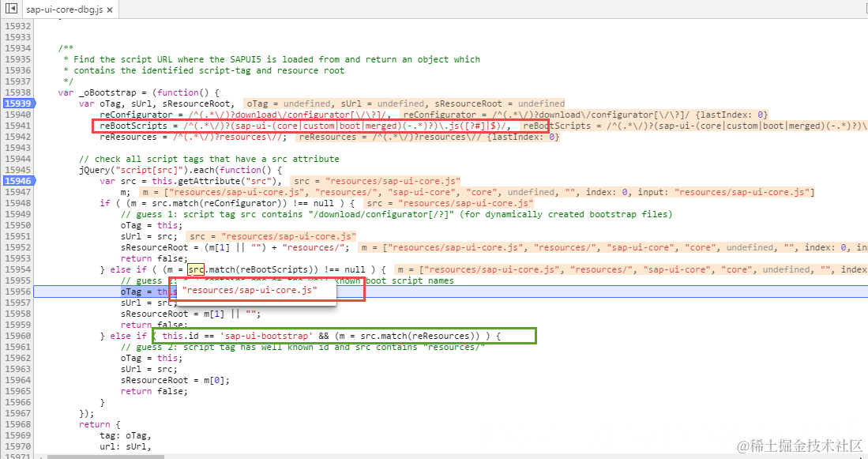
Task: Click line number 15964 in the gutter
Action: click(17, 380)
